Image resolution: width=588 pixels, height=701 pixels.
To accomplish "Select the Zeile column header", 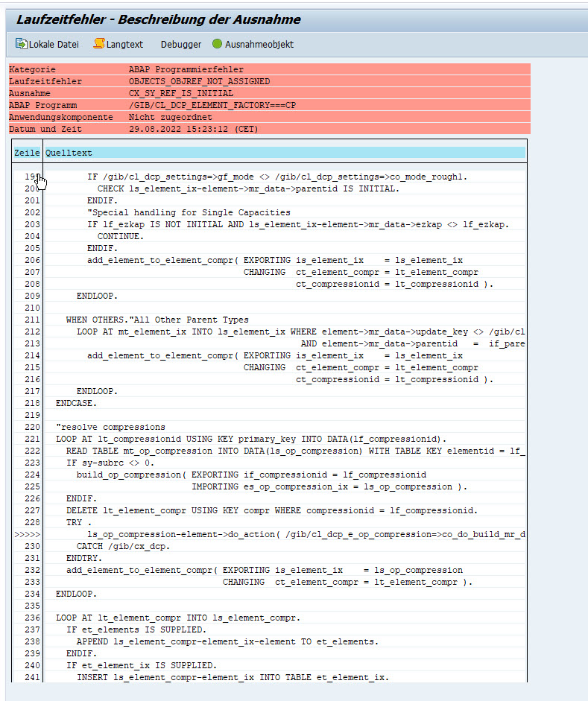I will (27, 153).
